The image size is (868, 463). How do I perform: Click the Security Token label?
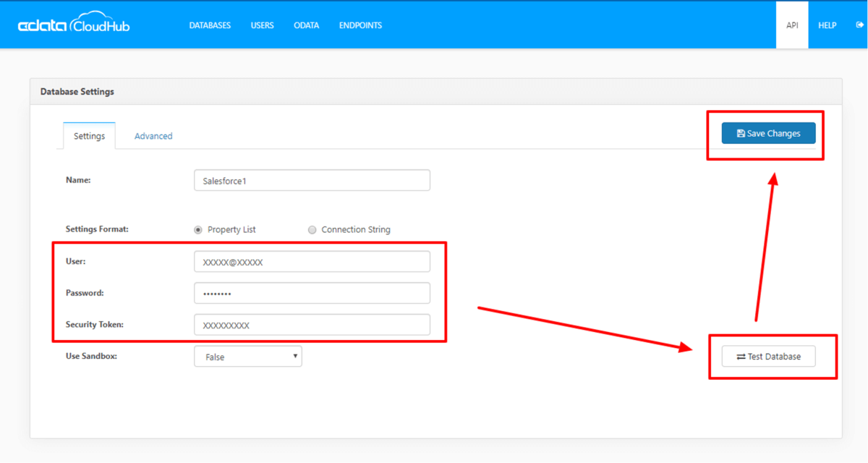[x=95, y=324]
